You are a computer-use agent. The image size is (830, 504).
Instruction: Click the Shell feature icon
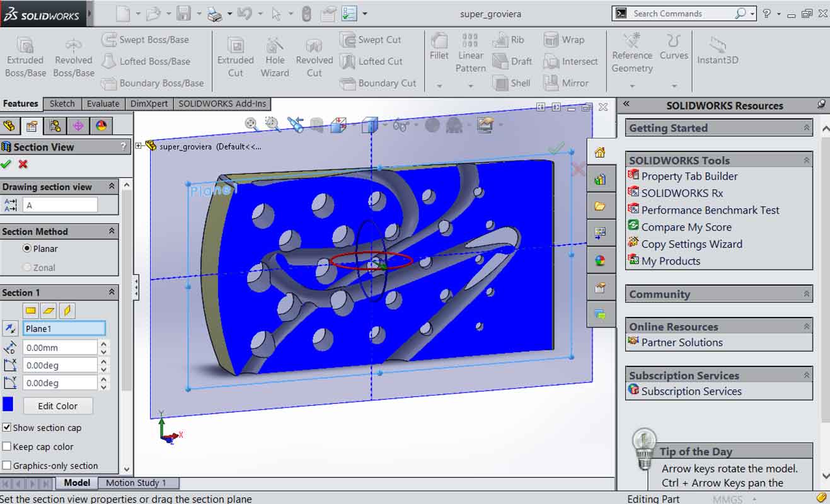point(502,83)
